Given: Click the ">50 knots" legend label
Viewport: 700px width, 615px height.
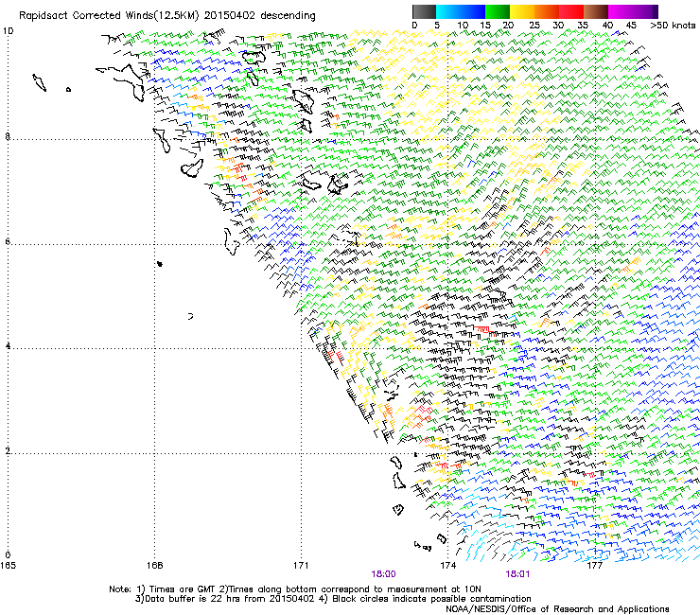Looking at the screenshot, I should 674,26.
